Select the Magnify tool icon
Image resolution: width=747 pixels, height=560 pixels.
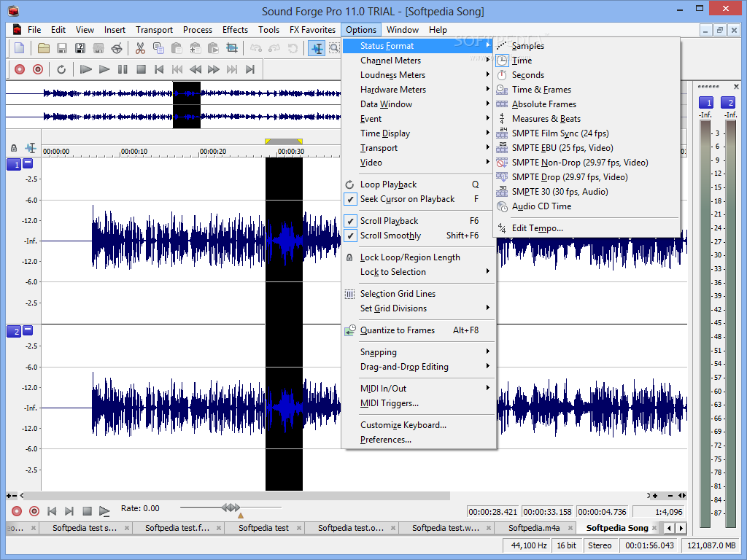pyautogui.click(x=334, y=48)
